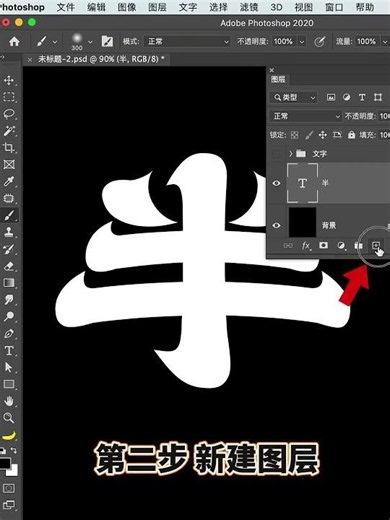Select the Pen tool
Viewport: 390px width, 520px height.
point(9,333)
